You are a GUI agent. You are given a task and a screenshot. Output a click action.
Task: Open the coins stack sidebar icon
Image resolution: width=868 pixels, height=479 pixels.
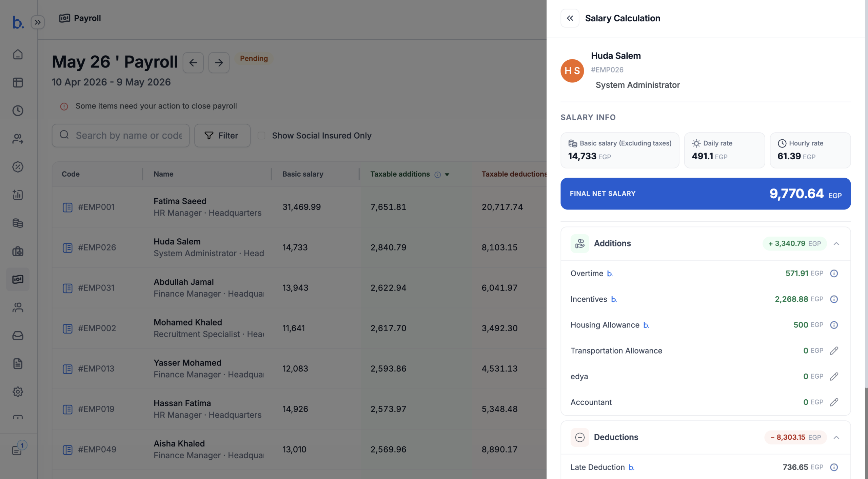point(18,223)
